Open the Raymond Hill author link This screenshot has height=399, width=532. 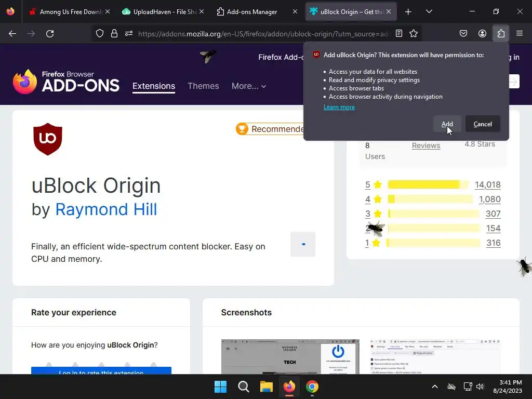point(106,209)
